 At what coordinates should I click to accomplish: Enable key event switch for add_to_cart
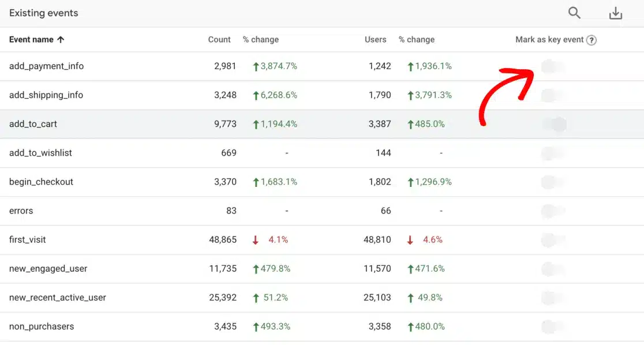pyautogui.click(x=555, y=124)
